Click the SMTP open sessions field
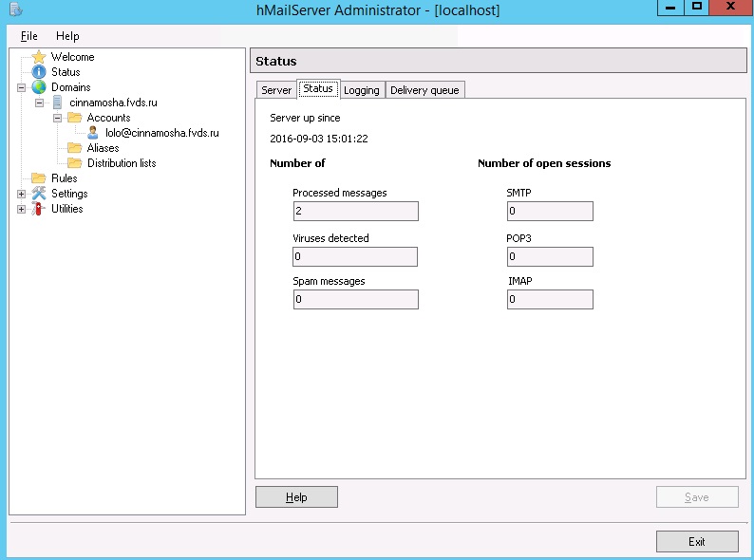The image size is (754, 560). click(550, 211)
